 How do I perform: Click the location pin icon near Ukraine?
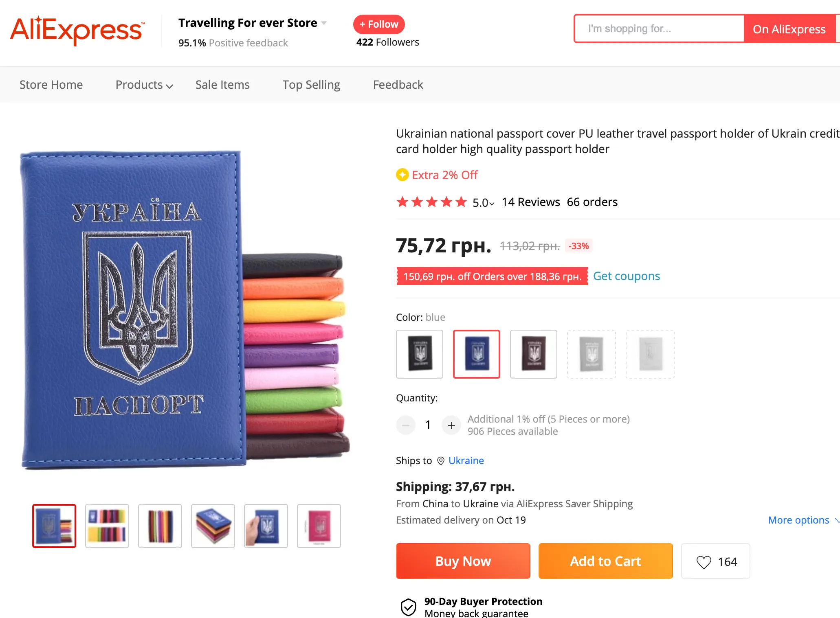440,461
